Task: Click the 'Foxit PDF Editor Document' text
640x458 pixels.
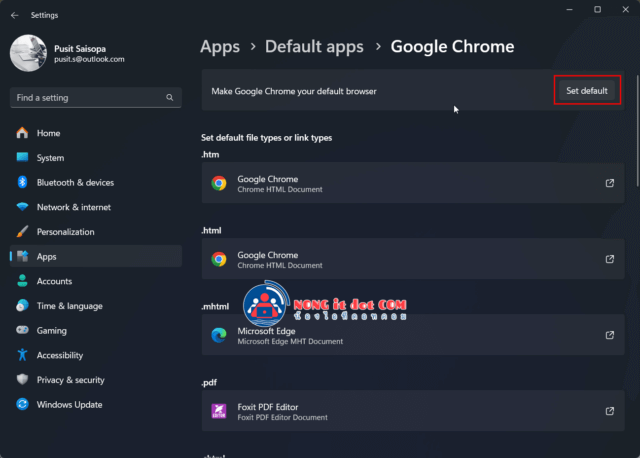Action: pos(282,417)
